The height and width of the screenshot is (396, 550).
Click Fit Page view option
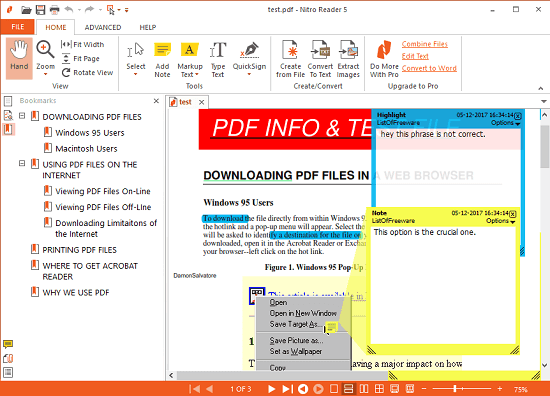click(81, 59)
